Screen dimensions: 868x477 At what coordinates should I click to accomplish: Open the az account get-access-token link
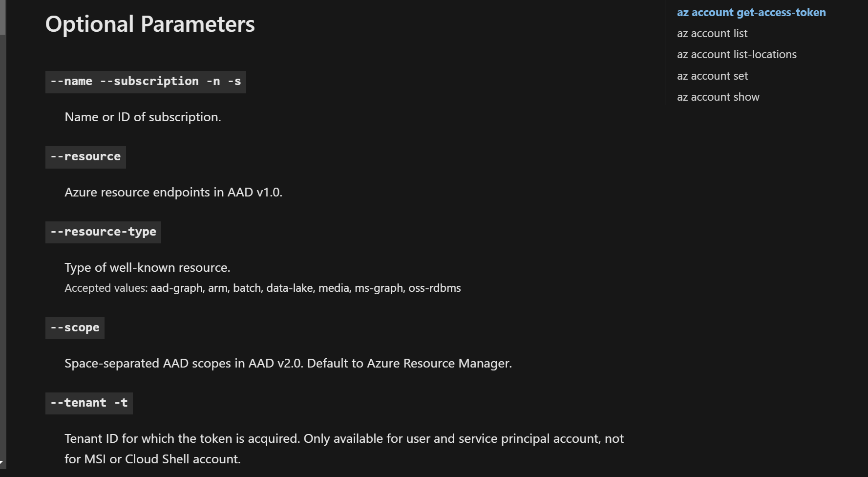751,13
